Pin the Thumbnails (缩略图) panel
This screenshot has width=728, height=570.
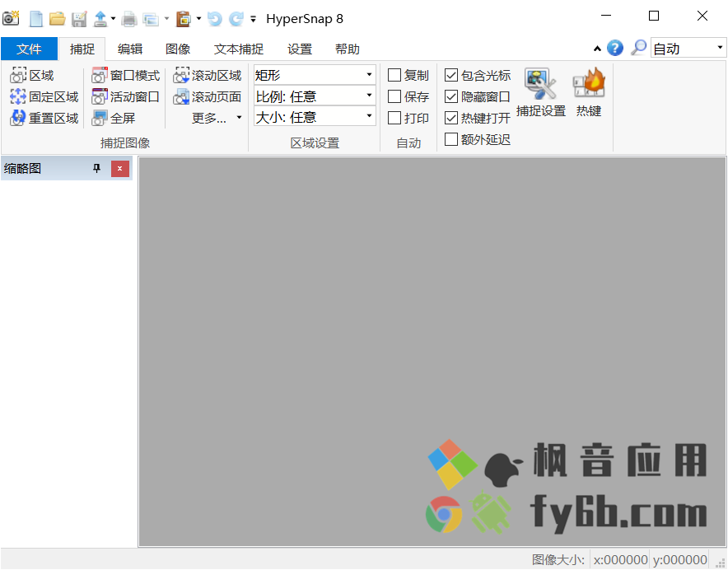point(96,168)
